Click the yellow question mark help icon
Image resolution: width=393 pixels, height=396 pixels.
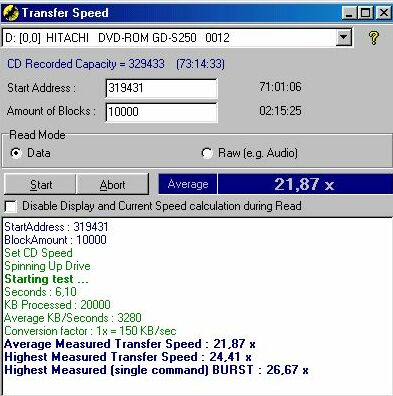(x=374, y=37)
